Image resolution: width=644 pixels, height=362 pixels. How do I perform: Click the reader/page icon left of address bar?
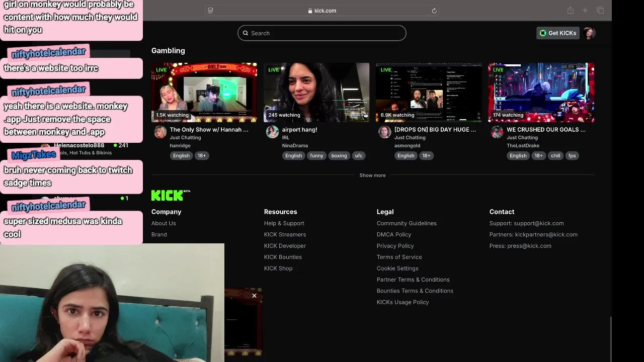[x=210, y=10]
